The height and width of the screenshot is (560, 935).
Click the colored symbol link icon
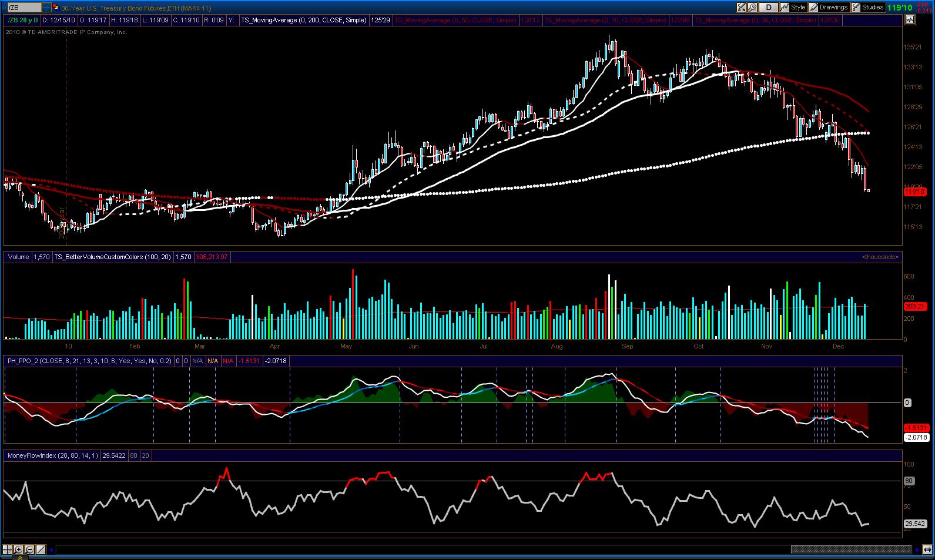coord(56,8)
